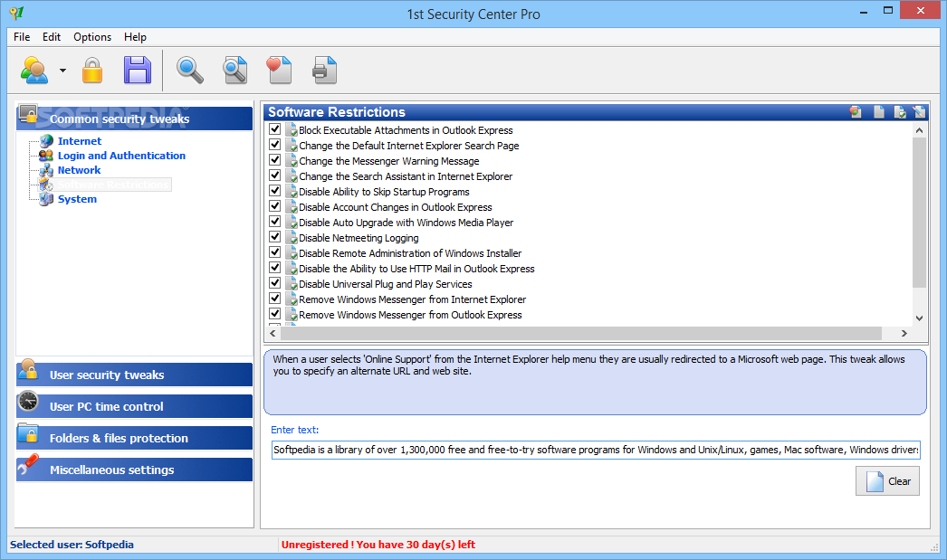Viewport: 947px width, 560px height.
Task: Click the padlock icon in toolbar
Action: pyautogui.click(x=92, y=70)
